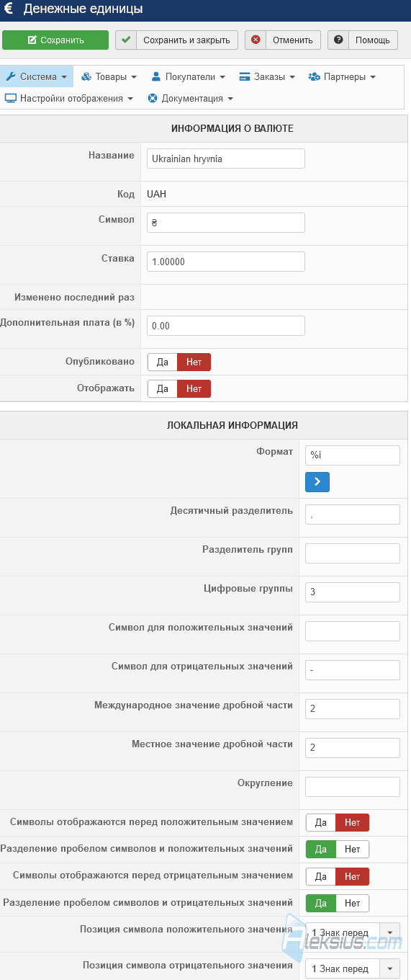
Task: Choose Да for space separation of negative values
Action: tap(321, 903)
